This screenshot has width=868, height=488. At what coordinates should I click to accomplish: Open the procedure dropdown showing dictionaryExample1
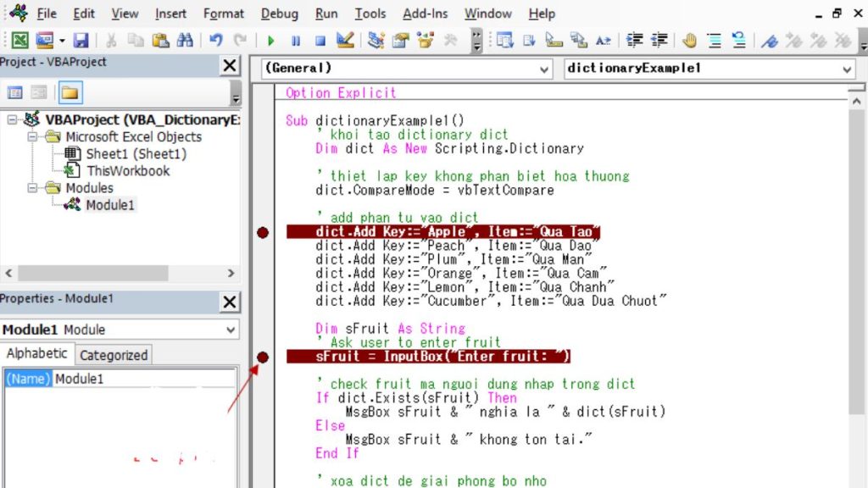[x=848, y=69]
